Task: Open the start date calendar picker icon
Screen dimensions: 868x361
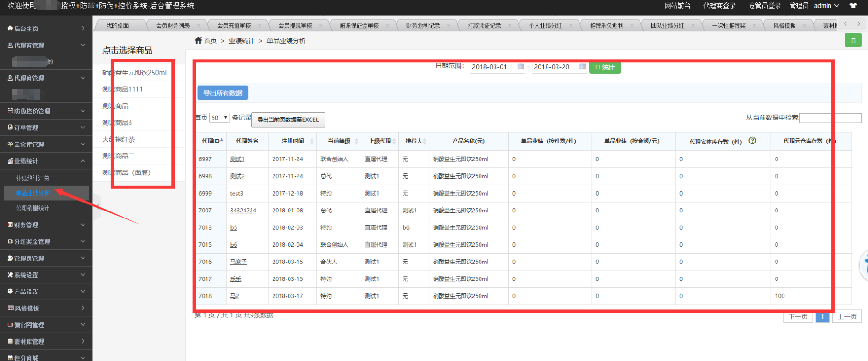Action: (520, 67)
